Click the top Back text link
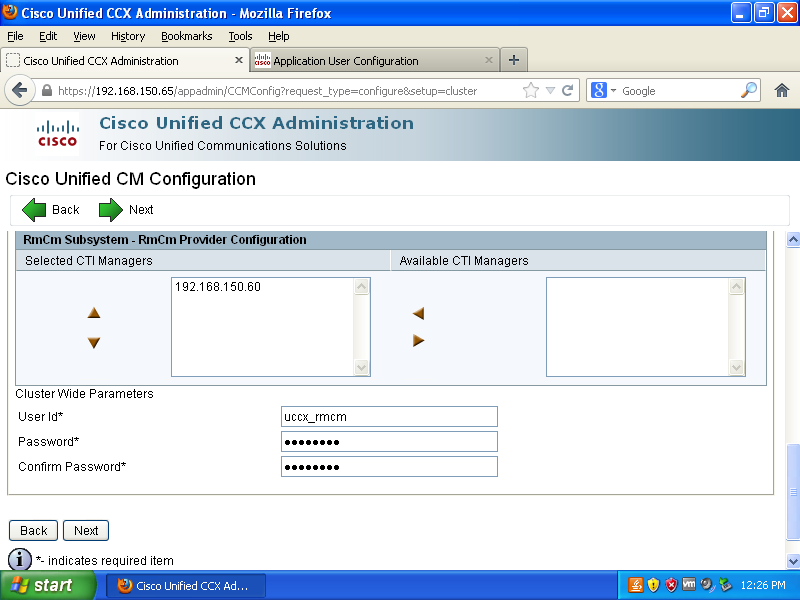This screenshot has height=600, width=800. click(x=66, y=210)
